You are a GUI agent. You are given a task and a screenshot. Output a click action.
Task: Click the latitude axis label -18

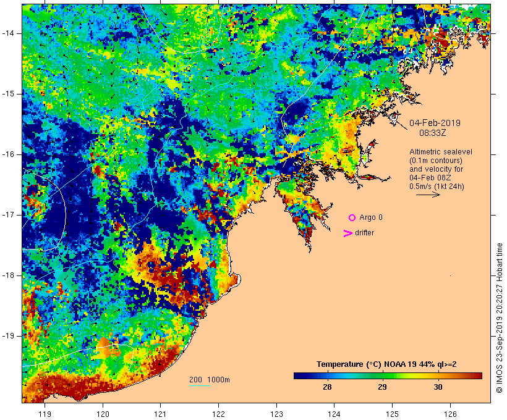(7, 275)
